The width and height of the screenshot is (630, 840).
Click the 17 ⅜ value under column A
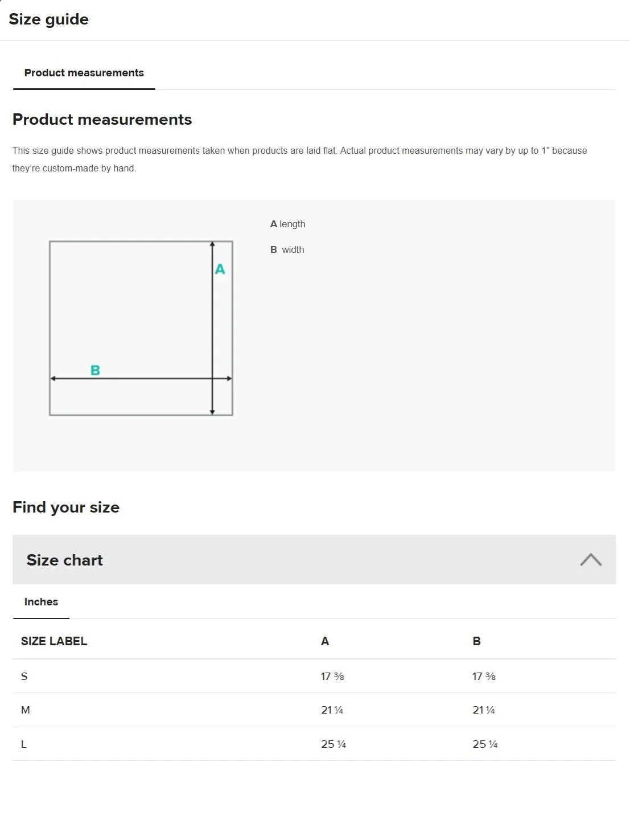pos(332,677)
